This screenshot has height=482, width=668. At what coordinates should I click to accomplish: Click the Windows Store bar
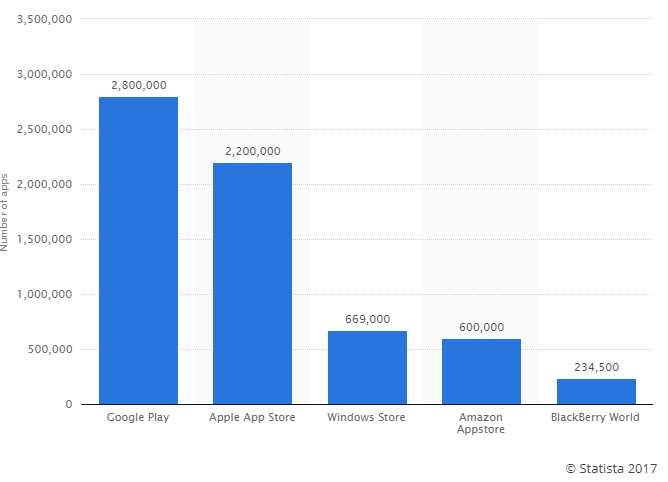click(367, 367)
